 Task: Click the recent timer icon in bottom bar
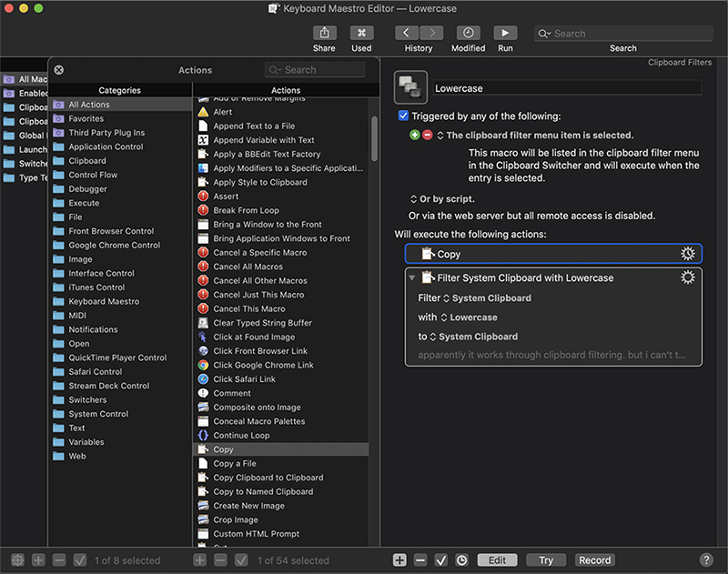coord(462,560)
